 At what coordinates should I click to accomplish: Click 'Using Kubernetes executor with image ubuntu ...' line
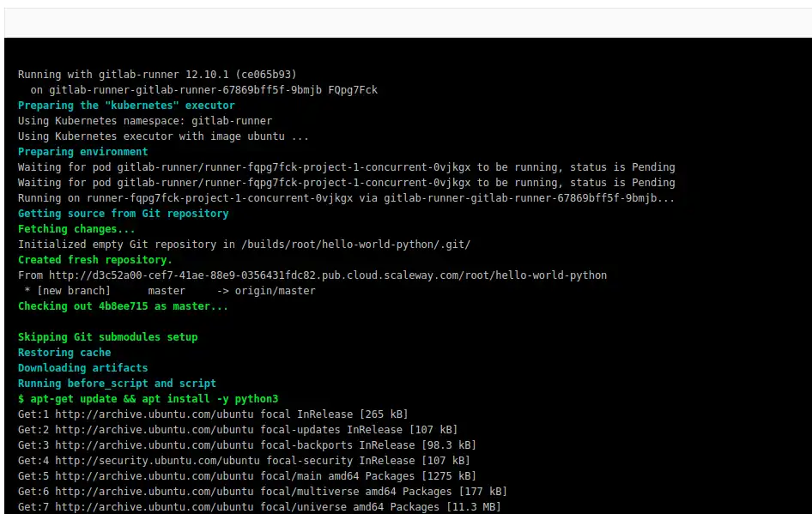pos(163,136)
